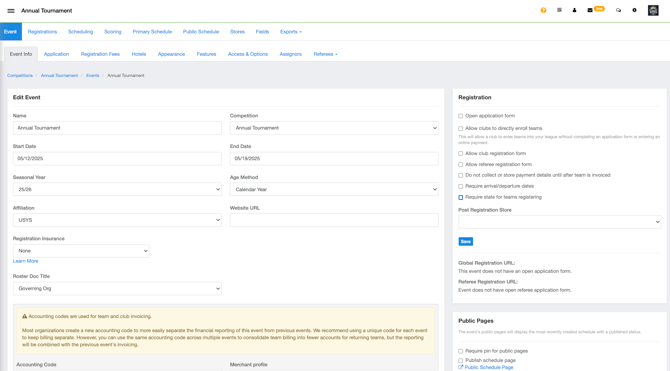Open the Public Schedule Page link
The image size is (670, 371).
(489, 367)
